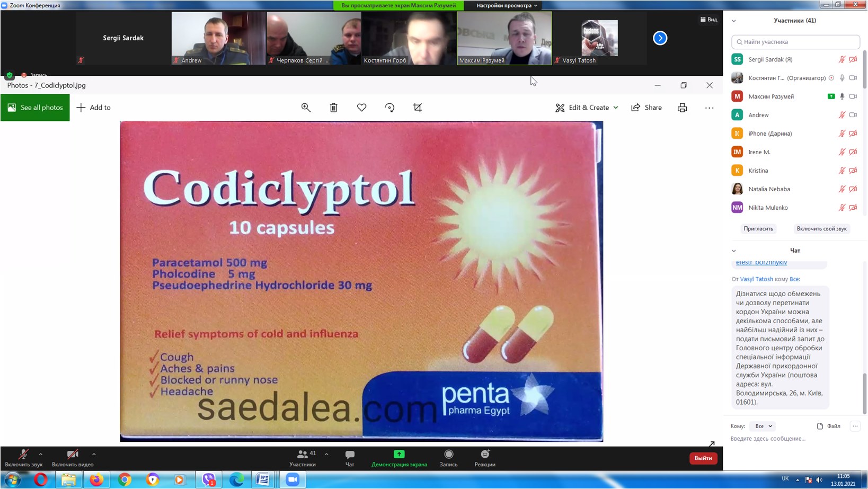Click Zoom icon in taskbar

293,480
